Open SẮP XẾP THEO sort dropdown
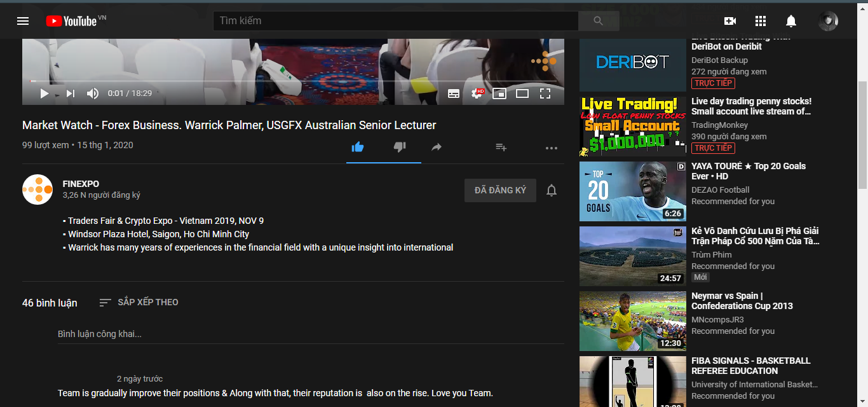Screen dimensions: 868x407 click(139, 302)
